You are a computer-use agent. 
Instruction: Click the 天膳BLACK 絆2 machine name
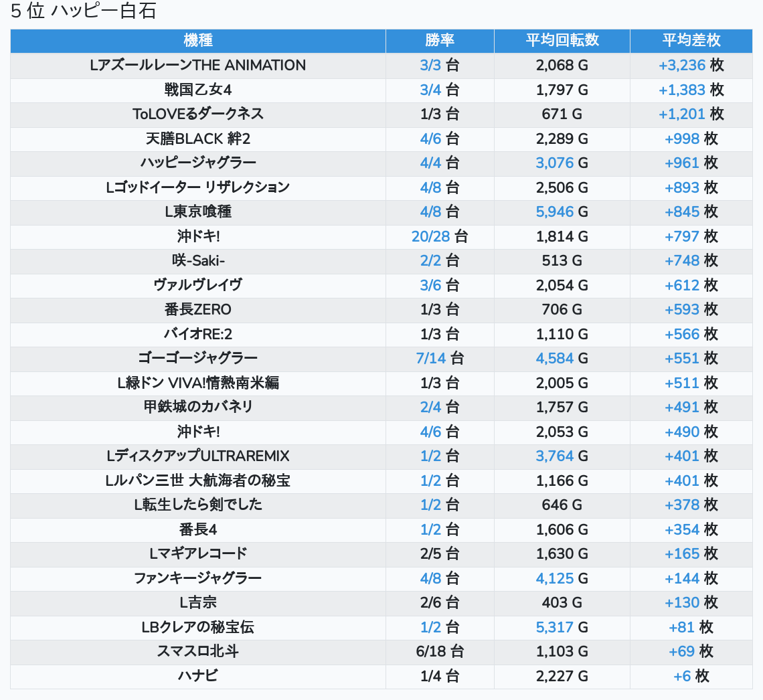[x=198, y=139]
